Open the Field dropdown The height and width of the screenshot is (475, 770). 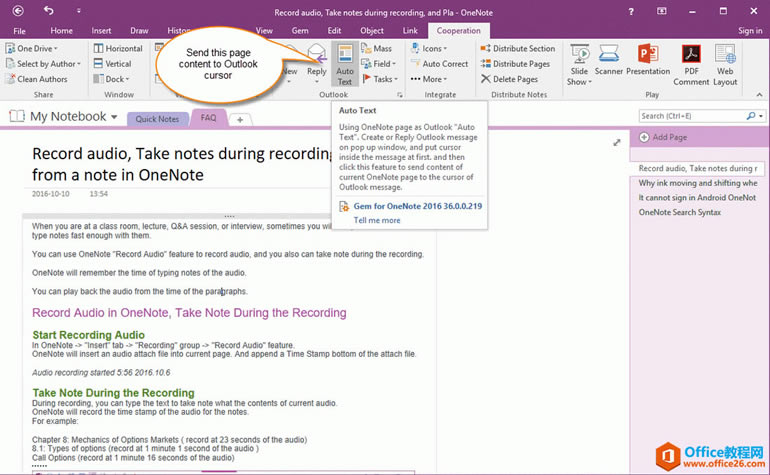pyautogui.click(x=378, y=64)
